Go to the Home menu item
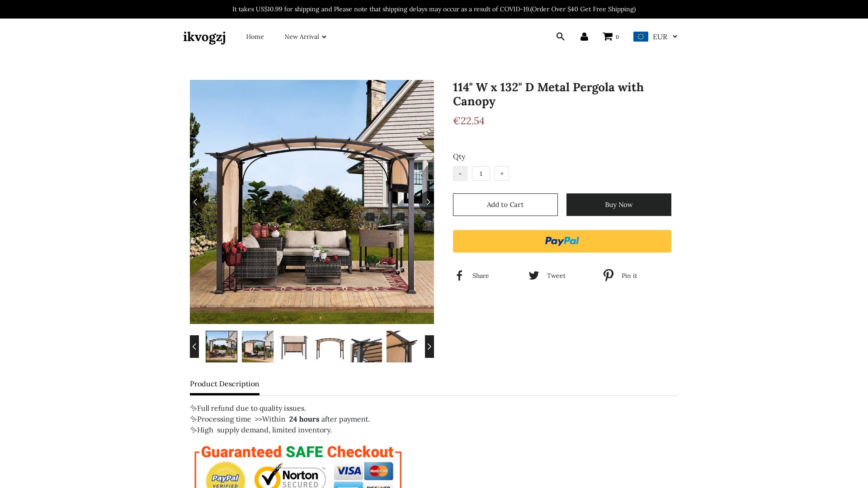The image size is (868, 488). [255, 37]
